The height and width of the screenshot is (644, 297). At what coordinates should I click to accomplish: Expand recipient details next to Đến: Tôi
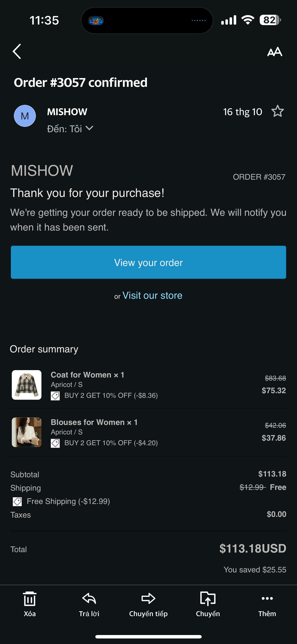click(89, 129)
